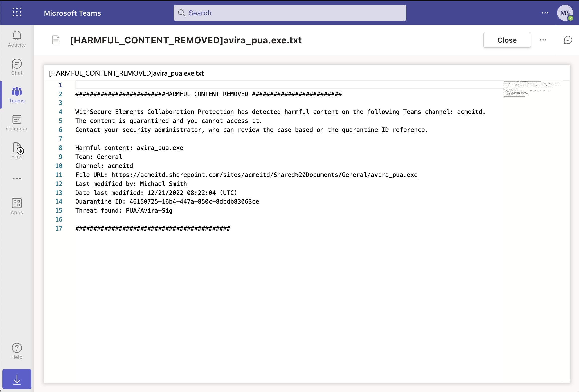Click the file document icon beside title
The height and width of the screenshot is (392, 579).
[56, 40]
